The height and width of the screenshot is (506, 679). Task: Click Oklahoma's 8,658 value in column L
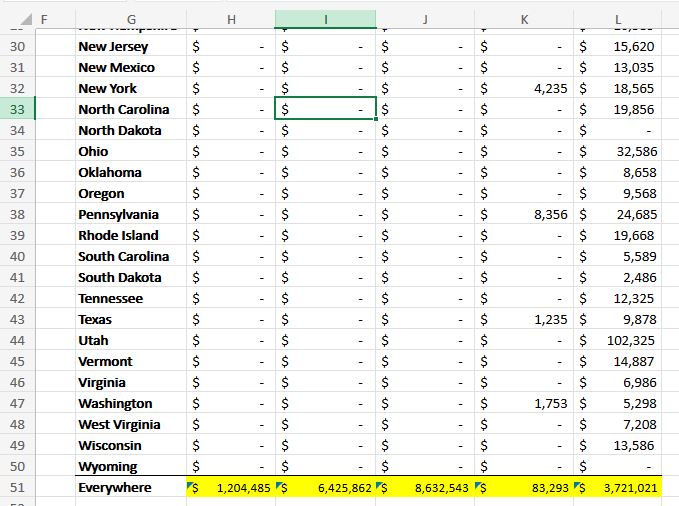[618, 172]
